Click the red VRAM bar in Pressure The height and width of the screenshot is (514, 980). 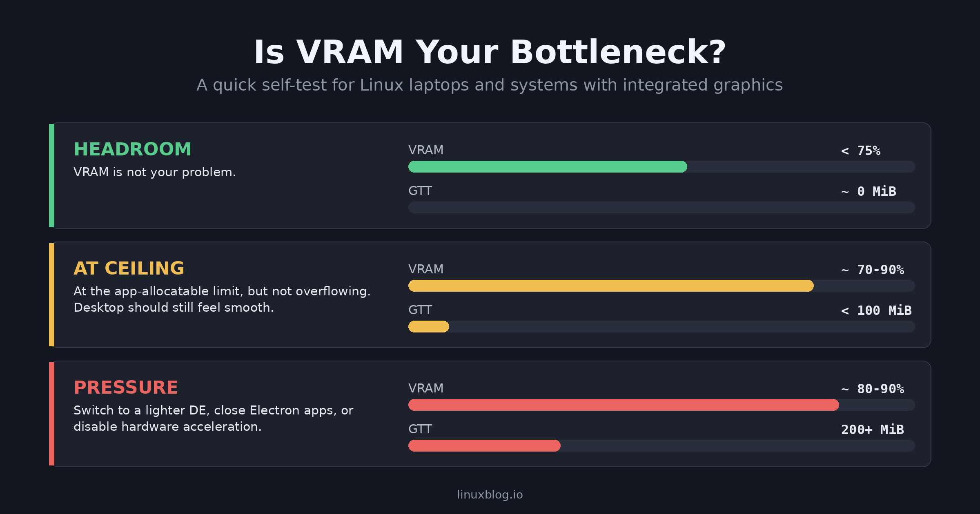(x=623, y=405)
